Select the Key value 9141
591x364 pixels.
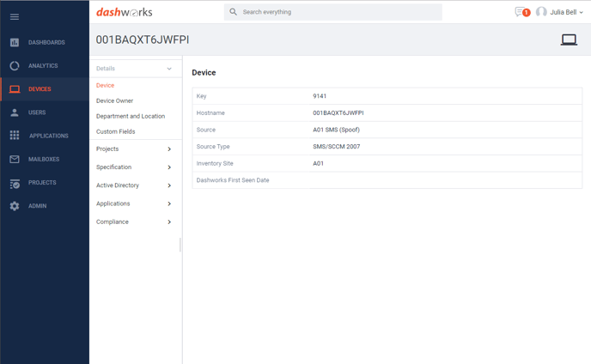(x=320, y=96)
